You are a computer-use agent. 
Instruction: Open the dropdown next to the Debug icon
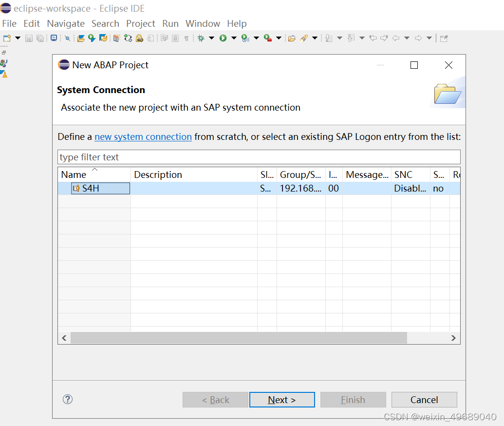(x=210, y=38)
